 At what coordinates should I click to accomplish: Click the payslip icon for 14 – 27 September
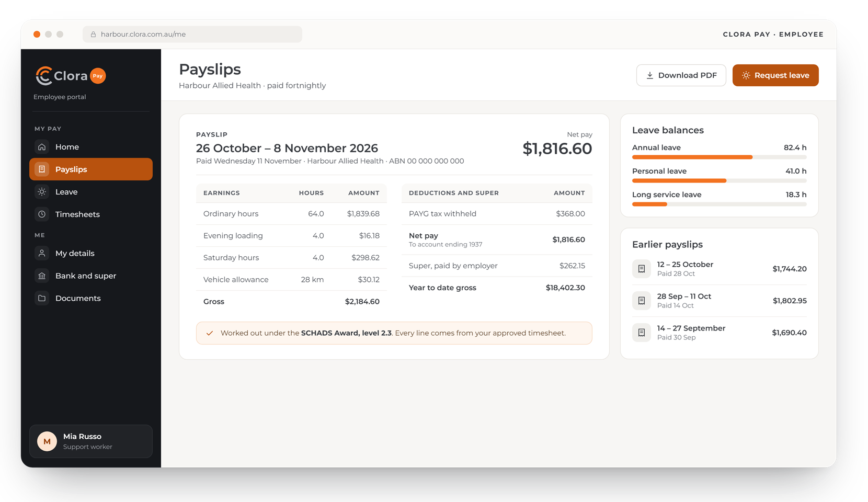(x=642, y=333)
